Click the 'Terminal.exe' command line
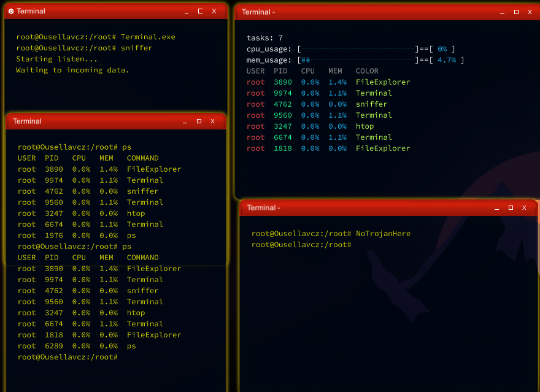The height and width of the screenshot is (392, 540). click(96, 37)
